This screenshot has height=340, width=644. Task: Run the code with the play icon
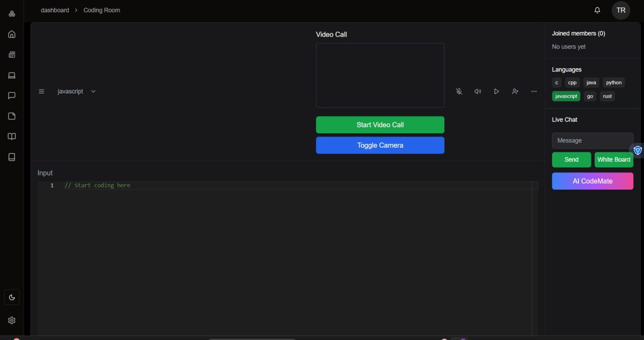point(496,91)
